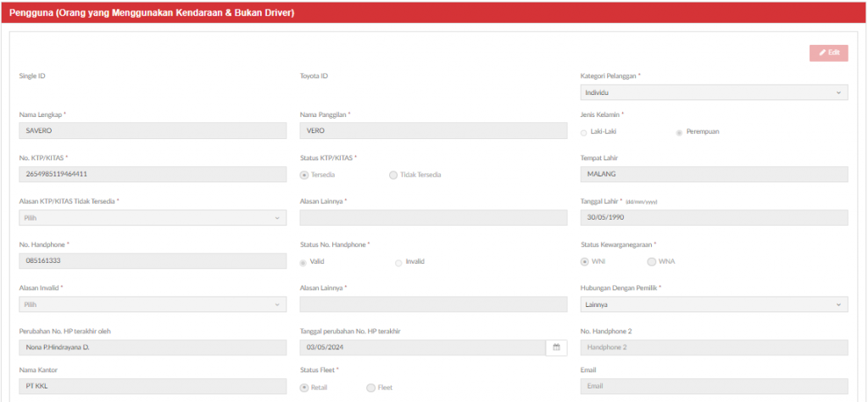Set citizenship status to WNA
The width and height of the screenshot is (868, 402).
pos(652,262)
